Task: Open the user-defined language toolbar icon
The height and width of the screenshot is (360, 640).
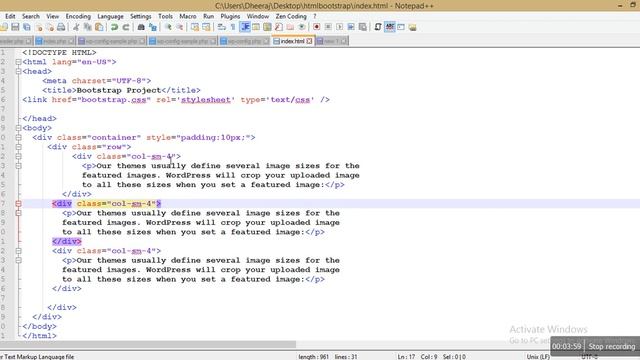Action: click(256, 27)
